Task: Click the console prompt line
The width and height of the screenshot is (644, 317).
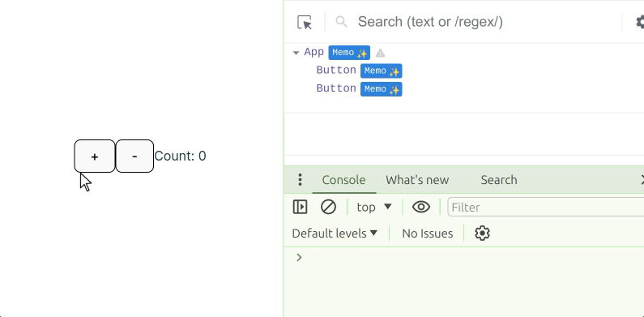Action: [464, 258]
